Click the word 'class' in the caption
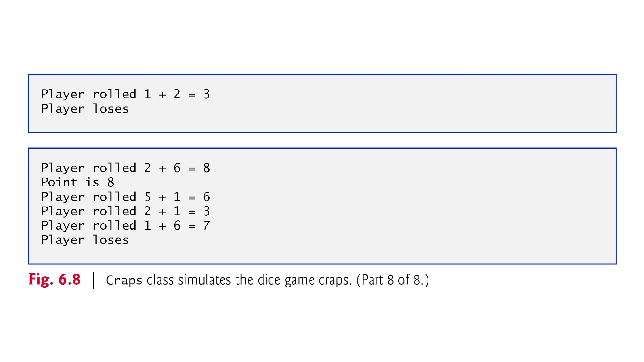This screenshot has height=362, width=644. tap(160, 280)
